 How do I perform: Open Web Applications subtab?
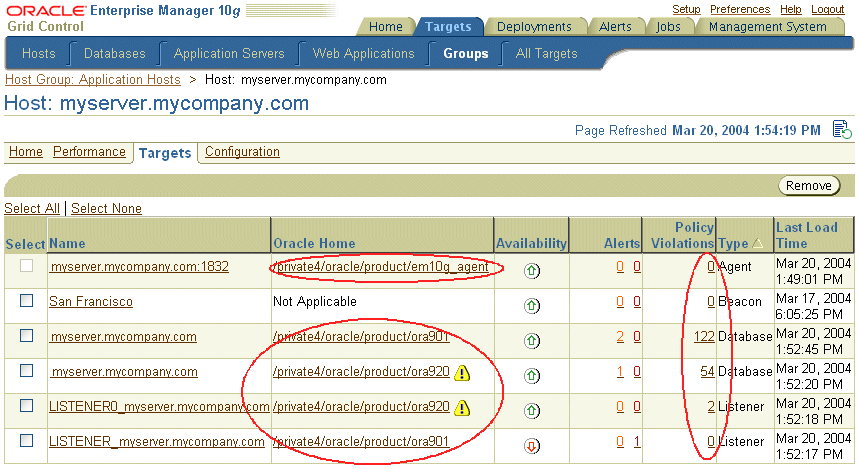[x=363, y=54]
